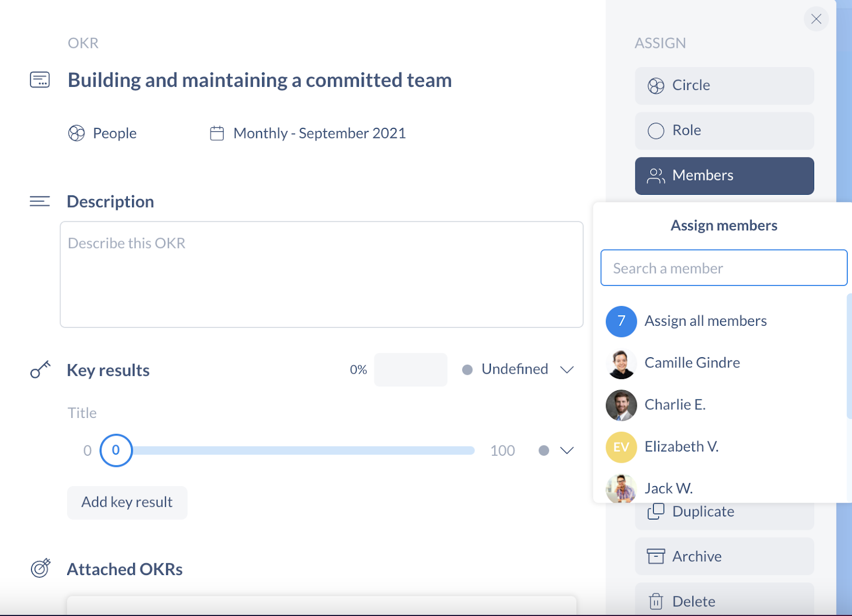Edit title Building and maintaining a committed team
Screen dimensions: 852x616
coord(260,80)
